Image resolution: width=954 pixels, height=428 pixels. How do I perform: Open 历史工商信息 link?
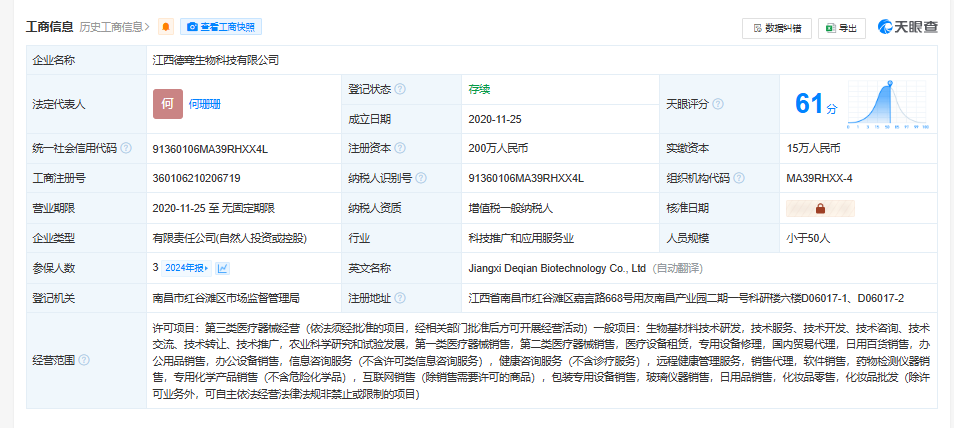[114, 27]
